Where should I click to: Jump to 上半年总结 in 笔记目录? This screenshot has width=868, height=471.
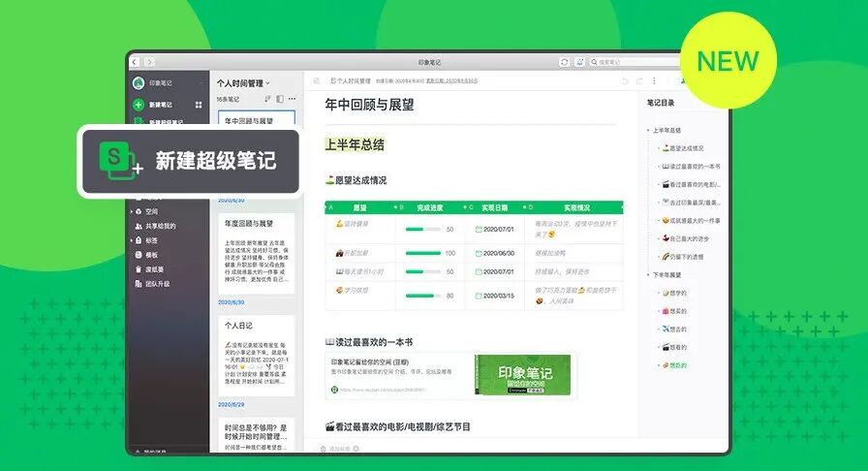[666, 130]
